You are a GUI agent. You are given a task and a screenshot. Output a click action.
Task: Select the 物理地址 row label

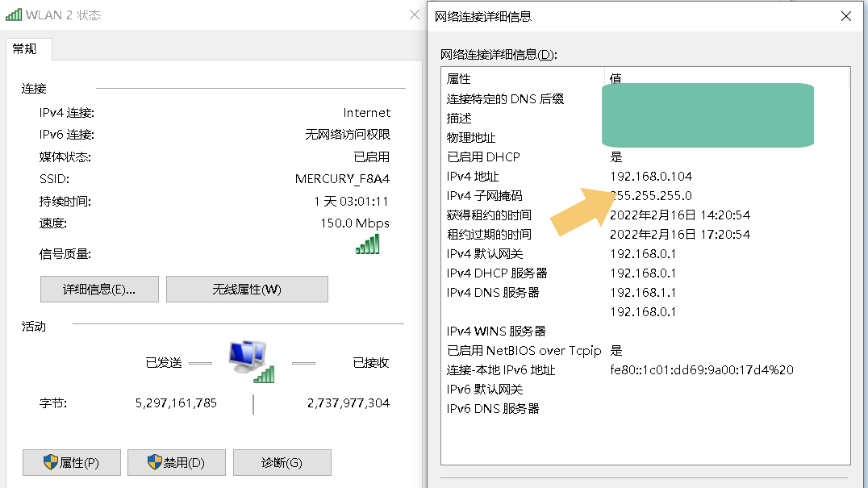tap(471, 137)
